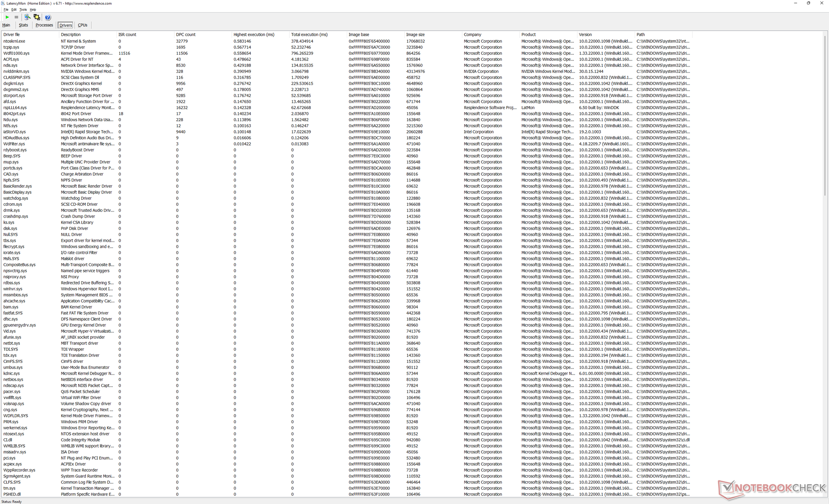Viewport: 829px width, 504px height.
Task: Switch to the Processes tab
Action: (x=44, y=25)
